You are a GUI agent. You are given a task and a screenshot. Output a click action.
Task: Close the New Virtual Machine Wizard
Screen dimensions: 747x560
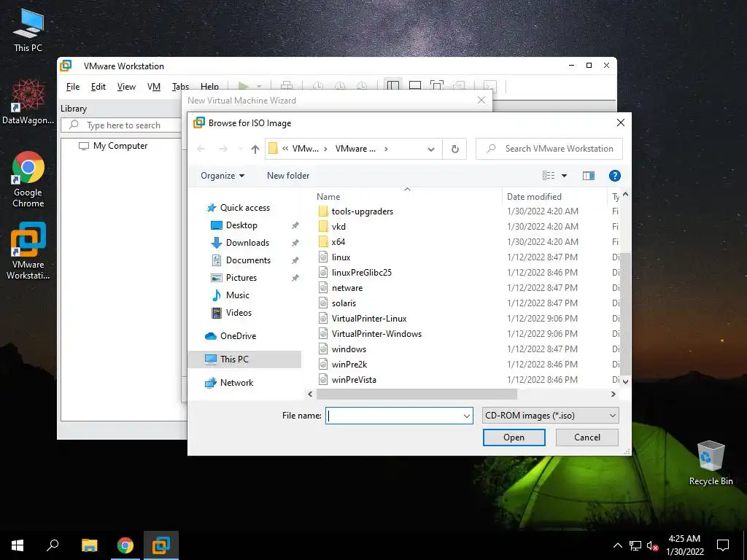481,100
